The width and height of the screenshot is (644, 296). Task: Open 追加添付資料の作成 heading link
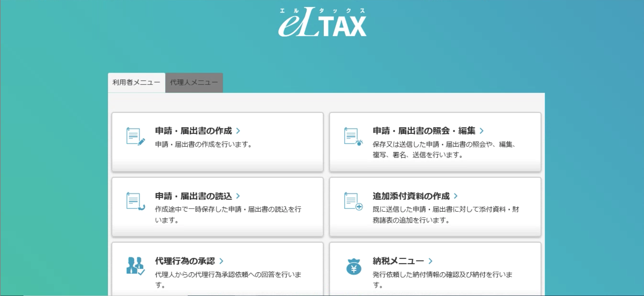[411, 196]
